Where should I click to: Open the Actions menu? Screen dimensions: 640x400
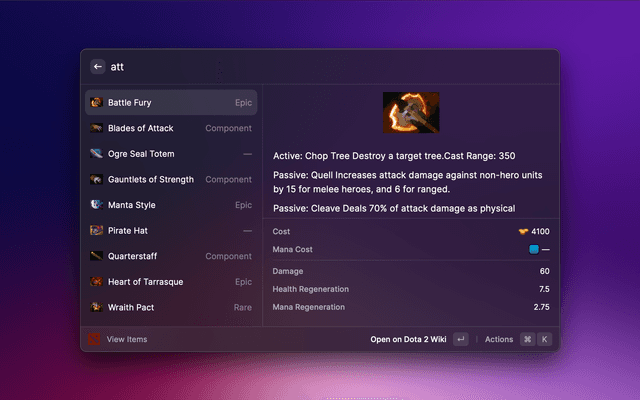[x=499, y=339]
